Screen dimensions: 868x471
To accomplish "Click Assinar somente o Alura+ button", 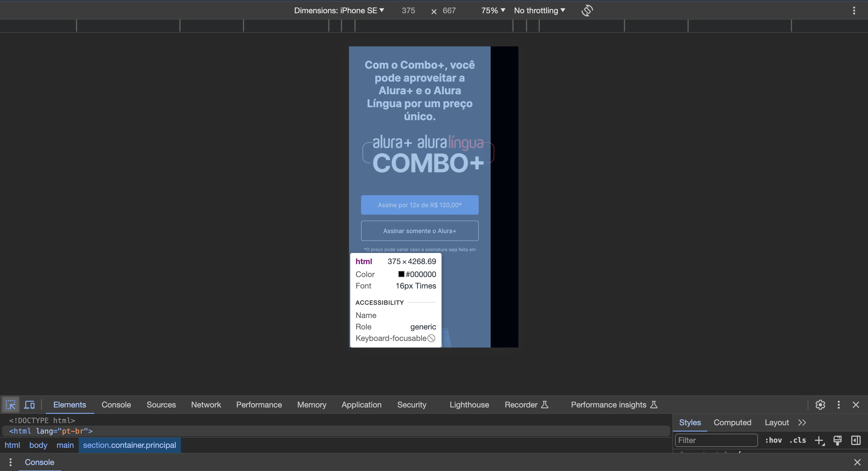I will (x=420, y=231).
